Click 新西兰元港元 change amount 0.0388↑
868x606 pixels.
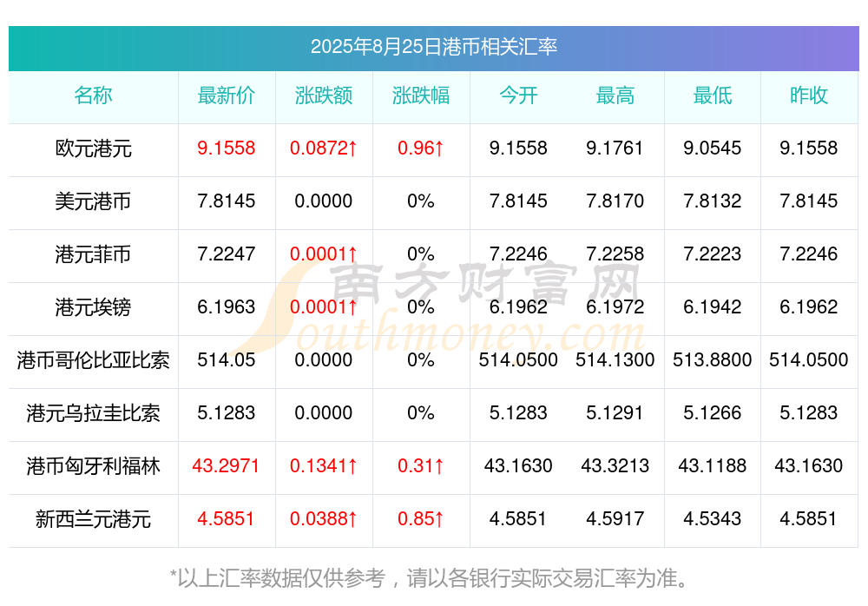click(324, 518)
